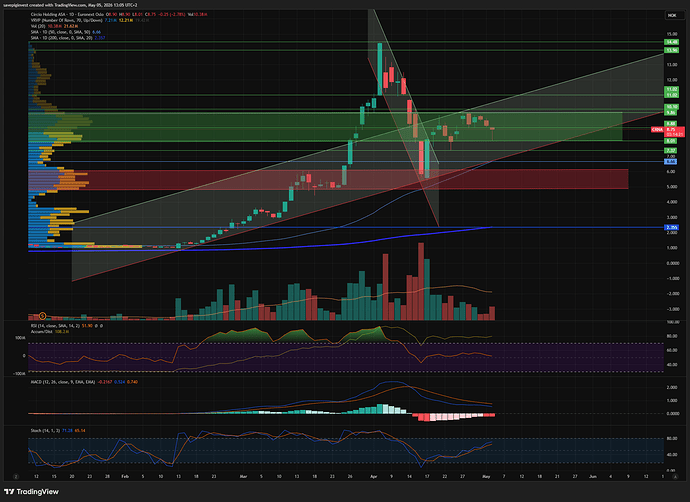Image resolution: width=690 pixels, height=502 pixels.
Task: Click the Feb label on the date axis
Action: (125, 476)
